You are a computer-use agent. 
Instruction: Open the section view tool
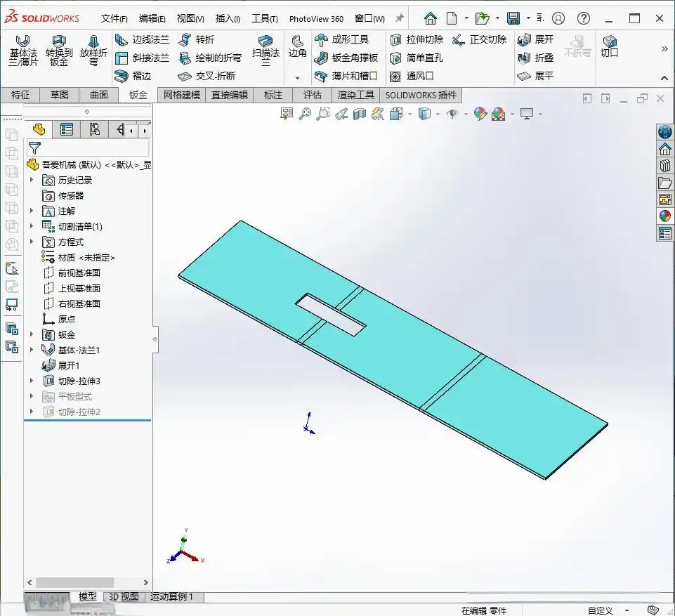click(359, 114)
